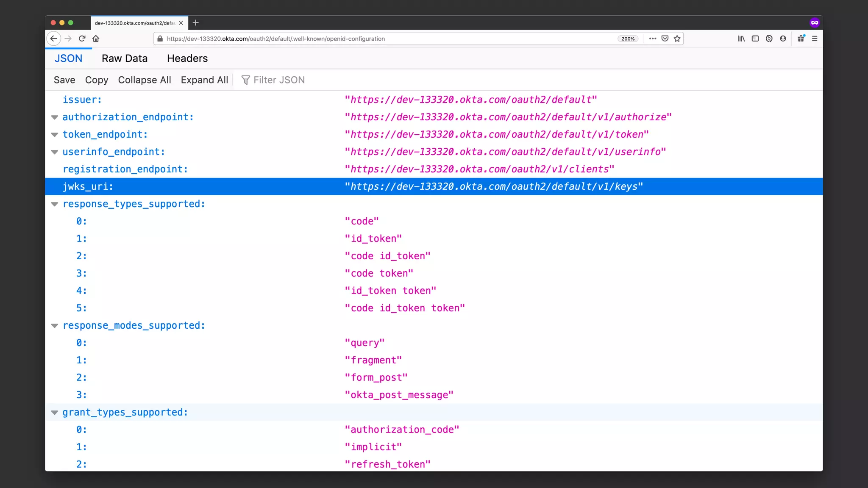Screen dimensions: 868x488
Task: Open the hamburger application menu
Action: (x=815, y=39)
